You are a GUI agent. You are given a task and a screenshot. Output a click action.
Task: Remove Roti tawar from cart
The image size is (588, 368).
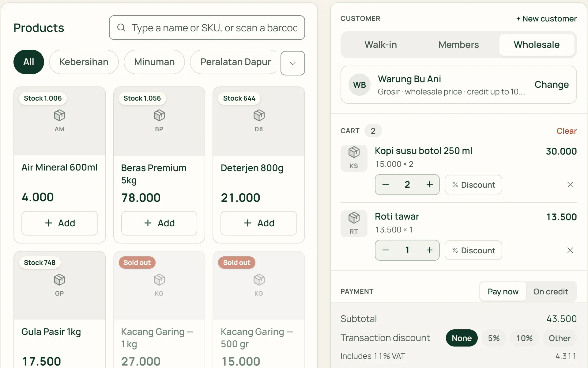[x=570, y=250]
